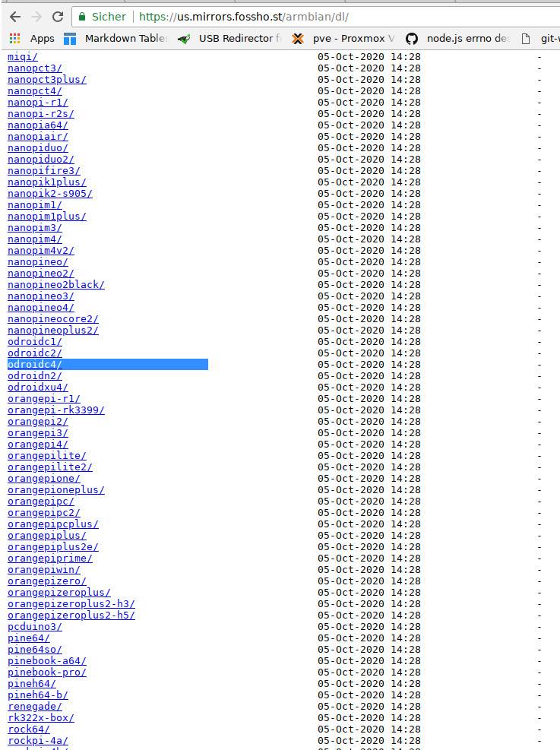Open the renegade/ directory
Image resolution: width=560 pixels, height=750 pixels.
pos(35,707)
